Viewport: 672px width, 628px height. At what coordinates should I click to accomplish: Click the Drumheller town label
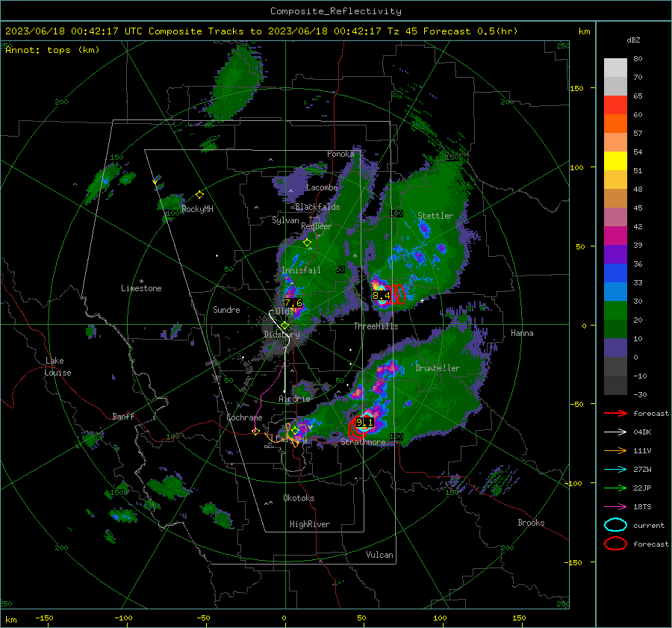point(438,368)
